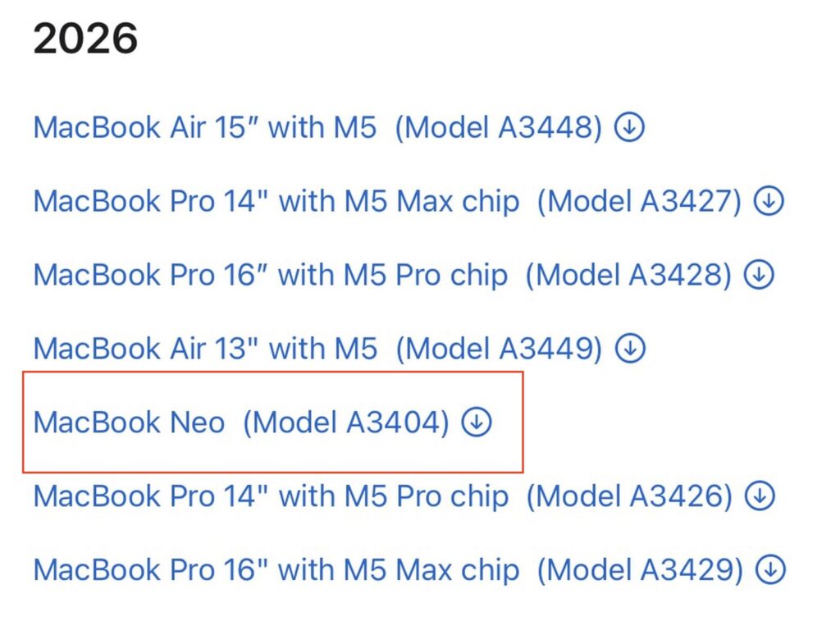Click the download icon for MacBook Air 13" M5
The width and height of the screenshot is (840, 626).
pyautogui.click(x=632, y=349)
